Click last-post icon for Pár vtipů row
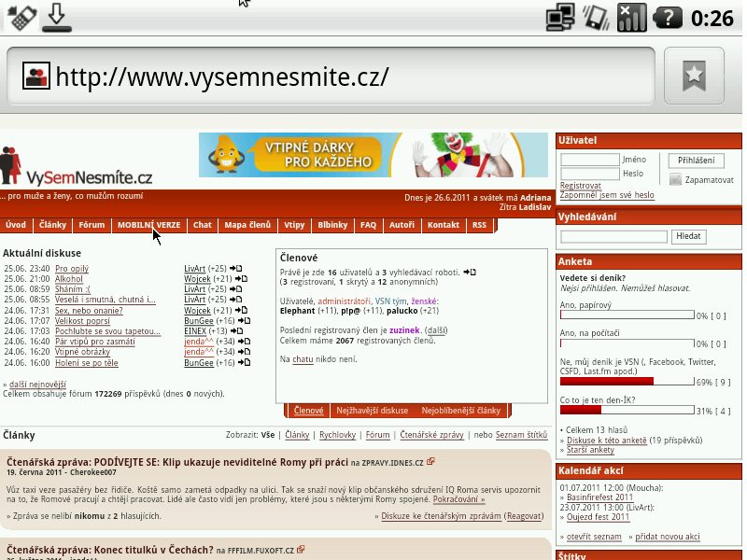 [x=244, y=342]
